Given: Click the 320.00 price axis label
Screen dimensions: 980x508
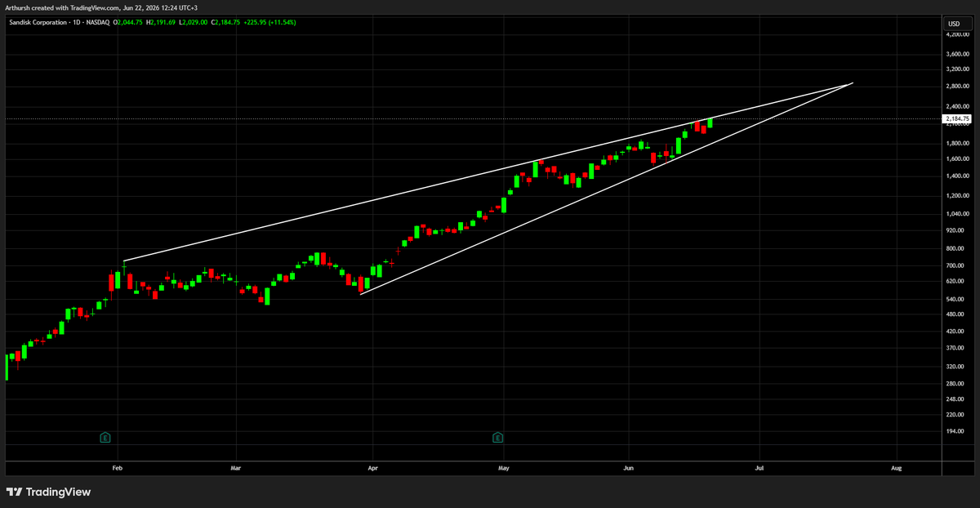Looking at the screenshot, I should click(955, 366).
